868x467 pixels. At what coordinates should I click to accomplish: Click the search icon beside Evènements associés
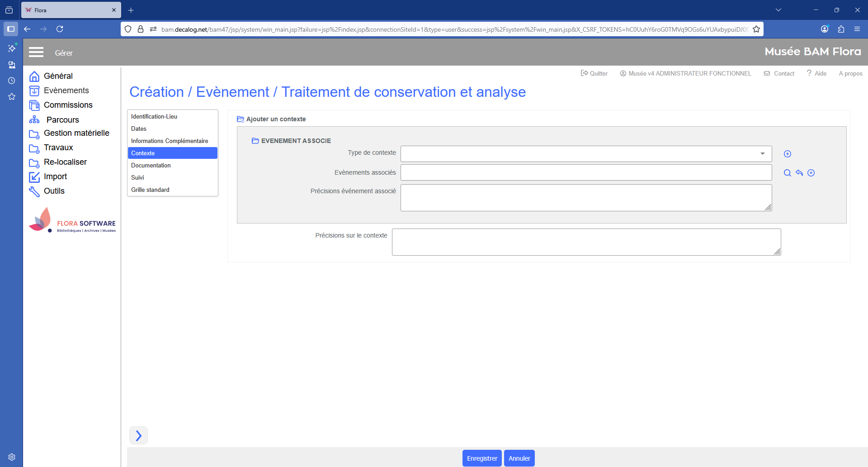787,173
